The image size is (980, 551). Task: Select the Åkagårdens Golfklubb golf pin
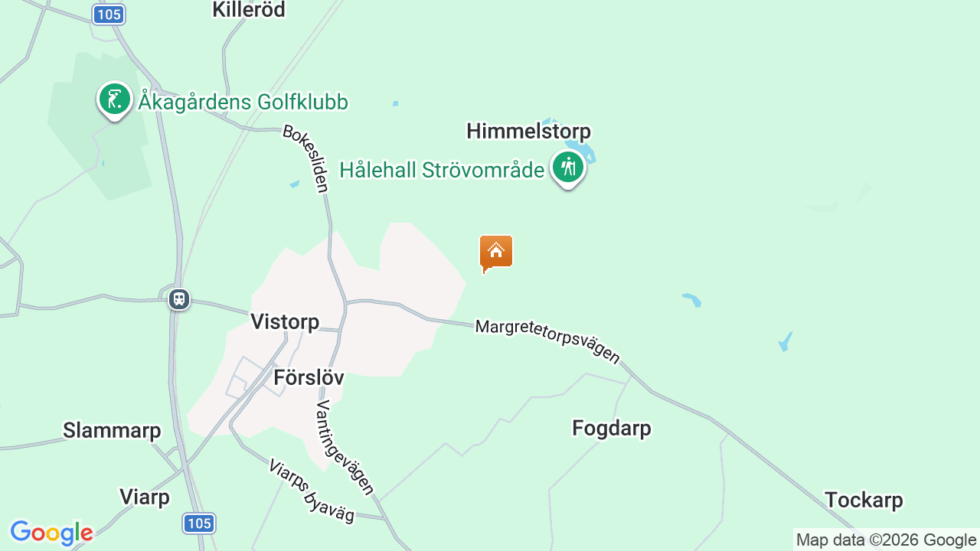click(115, 101)
